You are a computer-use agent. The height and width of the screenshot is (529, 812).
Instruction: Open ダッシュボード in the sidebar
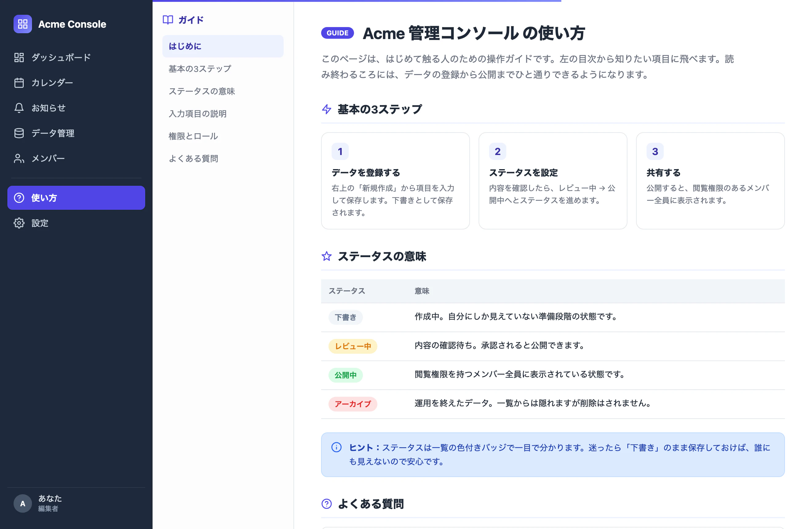coord(76,57)
